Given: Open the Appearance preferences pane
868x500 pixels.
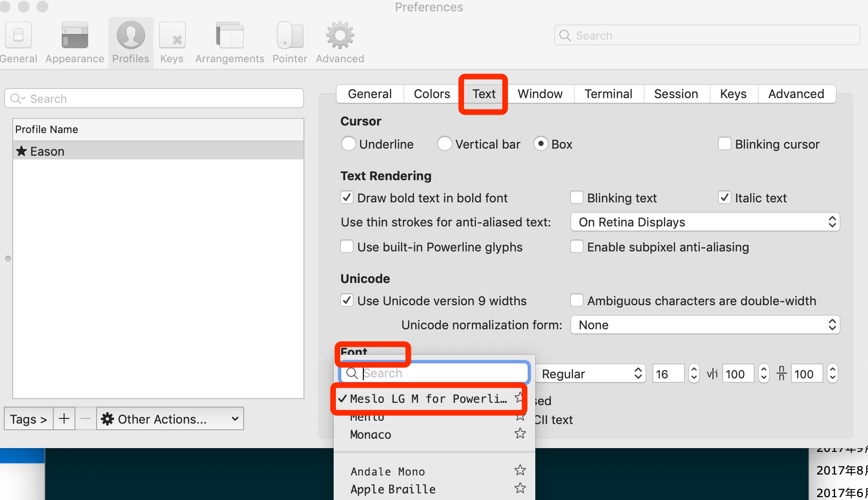Looking at the screenshot, I should point(74,42).
